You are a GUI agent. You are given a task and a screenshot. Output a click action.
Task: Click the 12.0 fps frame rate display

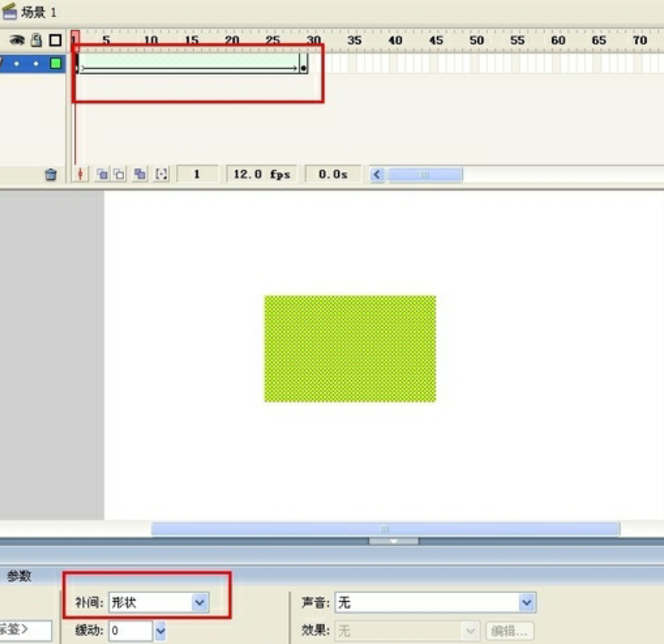(259, 174)
